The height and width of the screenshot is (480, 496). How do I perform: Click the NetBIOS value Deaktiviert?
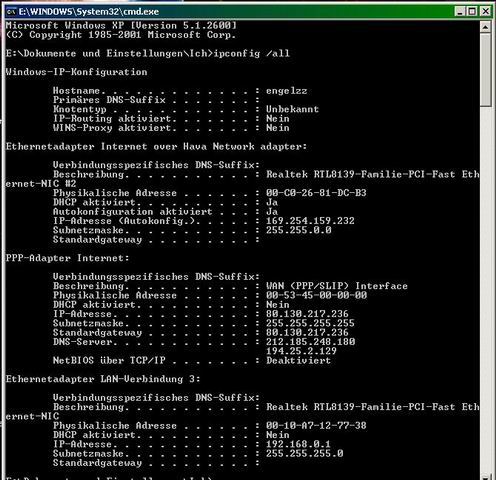tap(298, 360)
